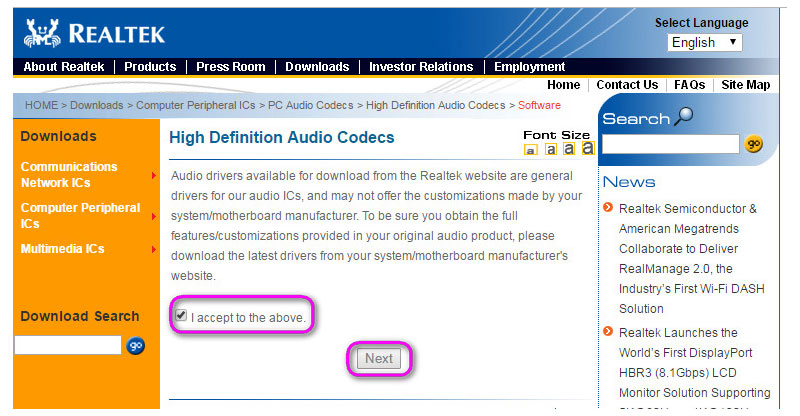Expand the Communications Network ICs submenu
800x416 pixels.
[153, 175]
